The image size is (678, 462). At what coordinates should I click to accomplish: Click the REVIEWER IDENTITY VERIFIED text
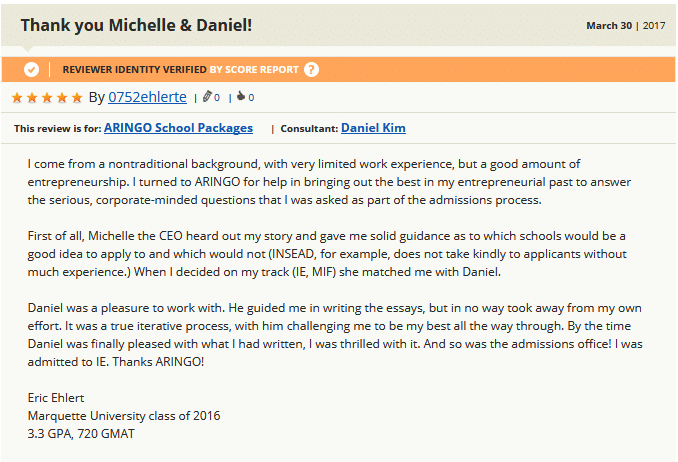click(134, 70)
